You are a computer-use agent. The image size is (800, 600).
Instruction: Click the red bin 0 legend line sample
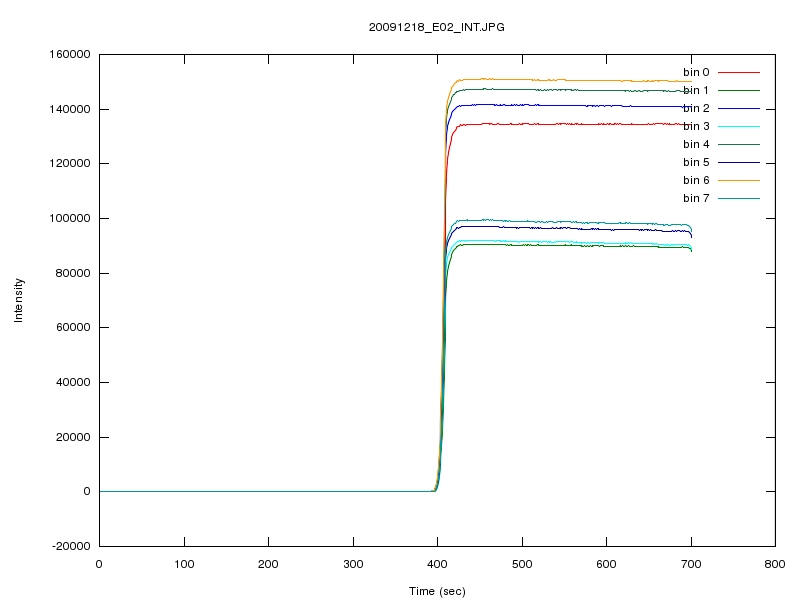coord(739,72)
